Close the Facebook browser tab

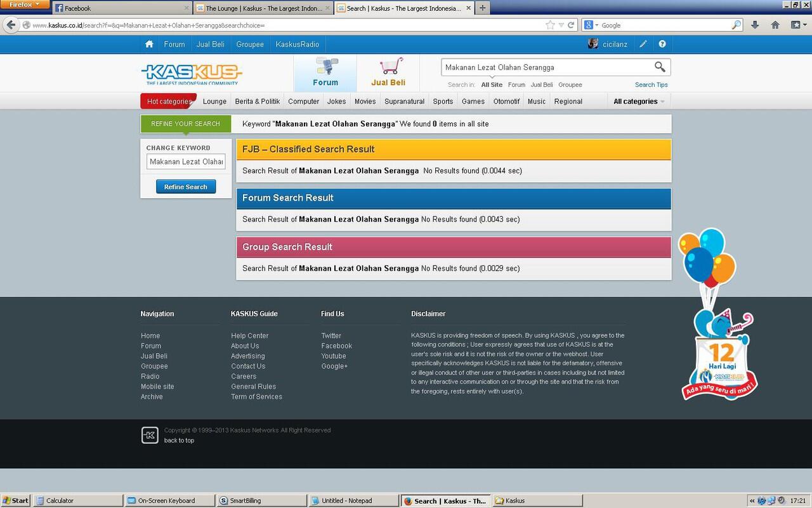click(187, 8)
